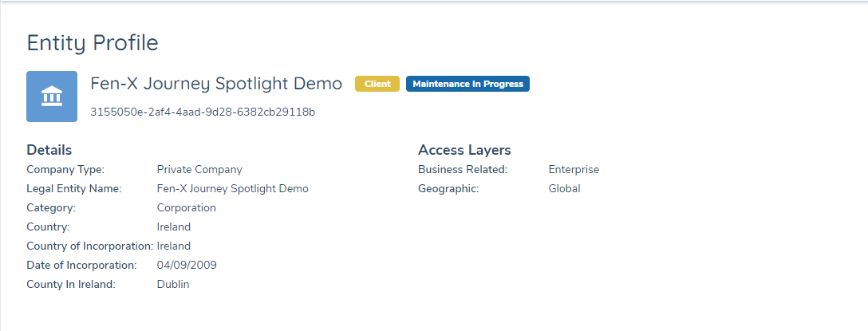The width and height of the screenshot is (868, 331).
Task: Click the Geographic label
Action: click(448, 189)
